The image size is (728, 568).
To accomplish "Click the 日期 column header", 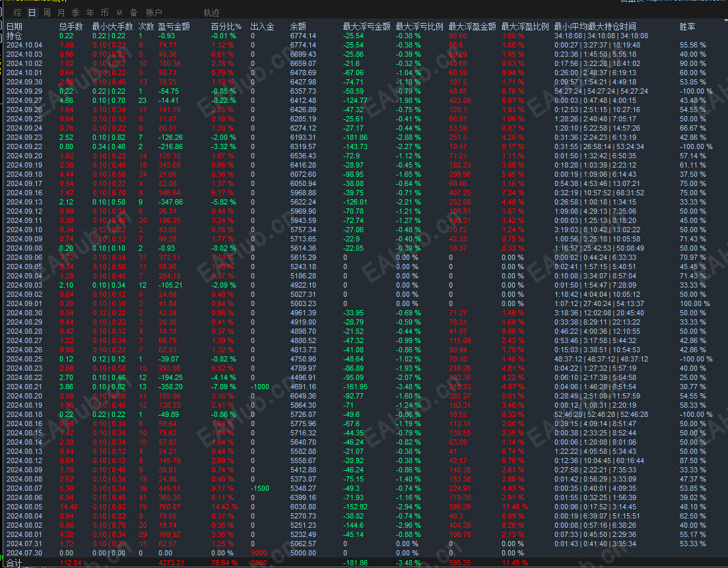I will 15,26.
